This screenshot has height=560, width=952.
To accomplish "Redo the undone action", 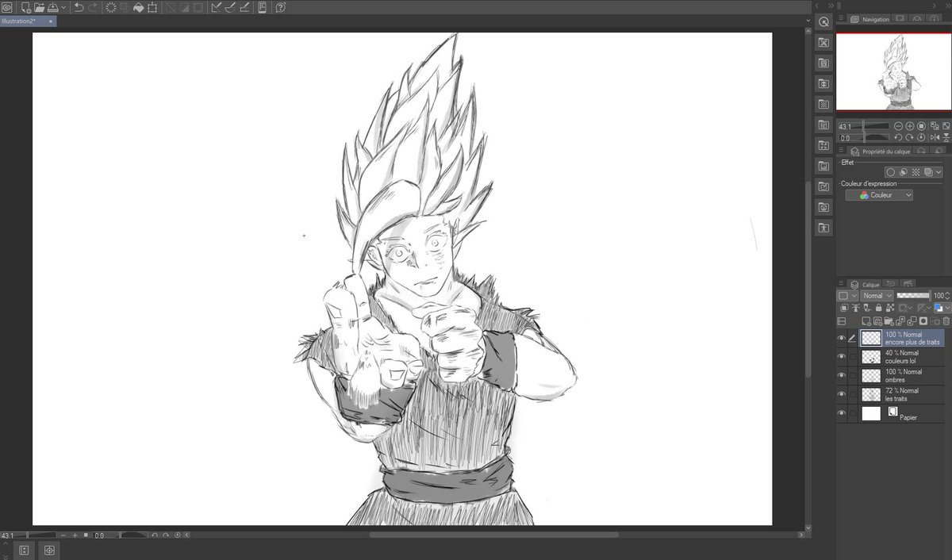I will [93, 8].
